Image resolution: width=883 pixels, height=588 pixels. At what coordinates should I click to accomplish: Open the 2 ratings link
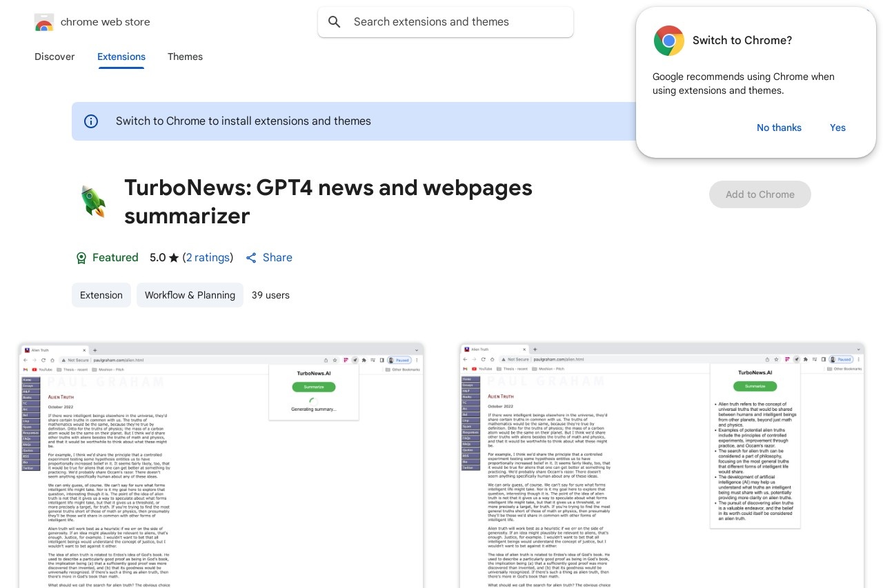click(x=208, y=258)
